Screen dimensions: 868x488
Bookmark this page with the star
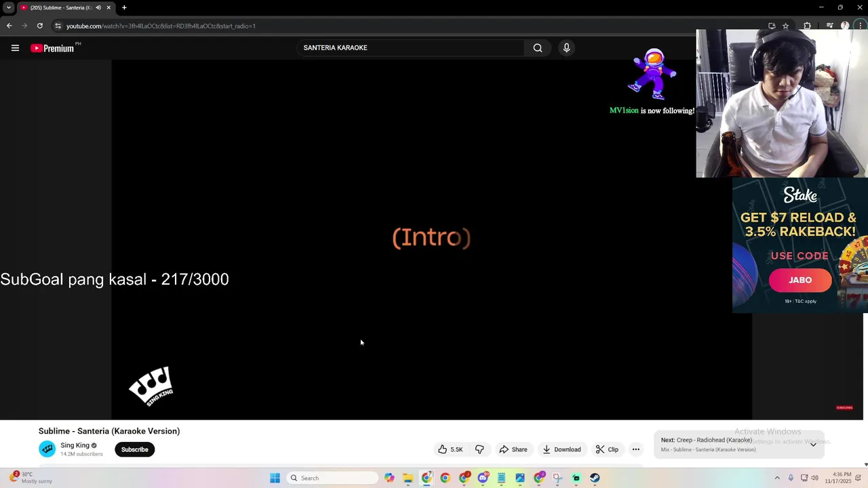point(785,26)
